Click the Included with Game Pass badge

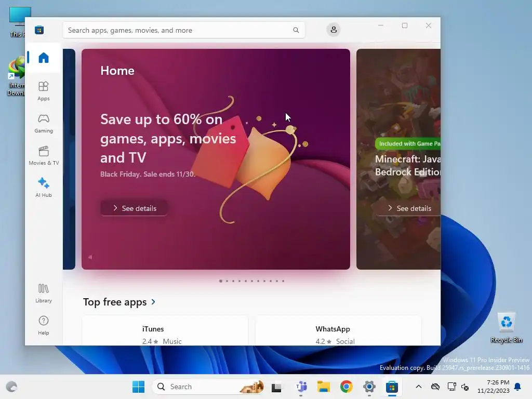pyautogui.click(x=408, y=143)
